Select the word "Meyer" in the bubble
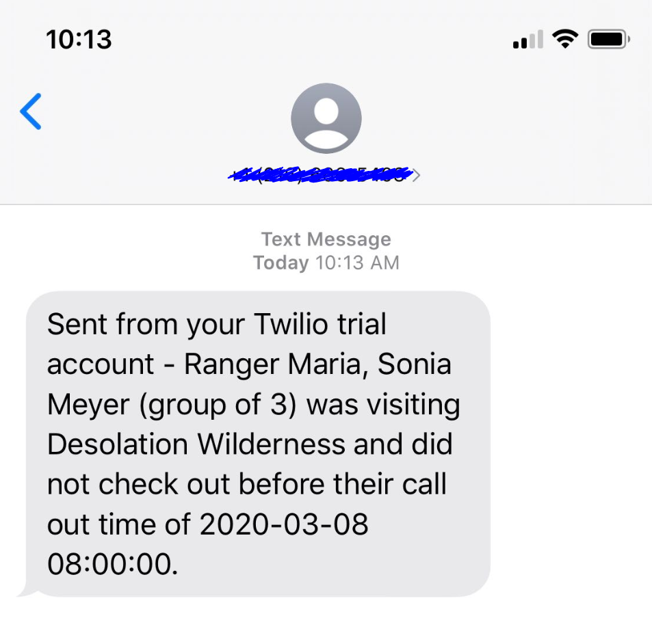Screen dimensions: 652x644 pyautogui.click(x=88, y=405)
